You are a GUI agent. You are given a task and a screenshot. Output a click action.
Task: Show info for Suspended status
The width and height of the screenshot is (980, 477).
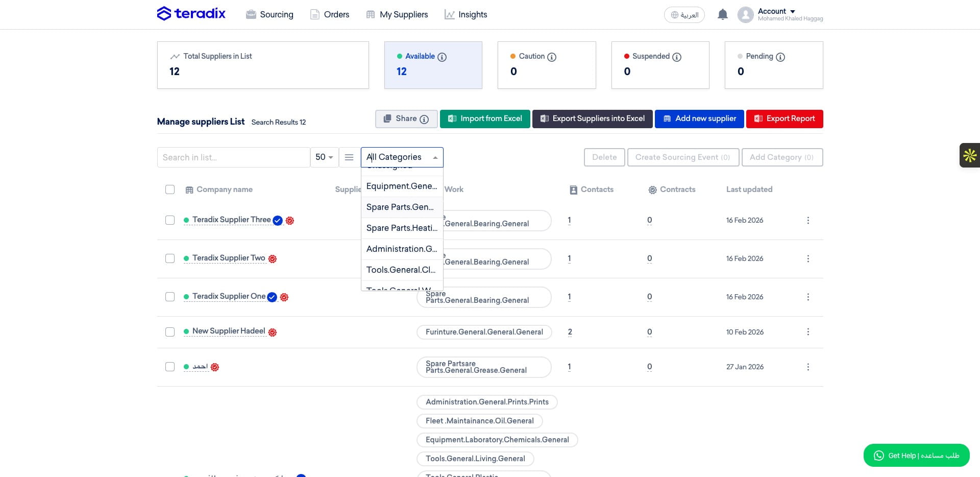click(677, 57)
